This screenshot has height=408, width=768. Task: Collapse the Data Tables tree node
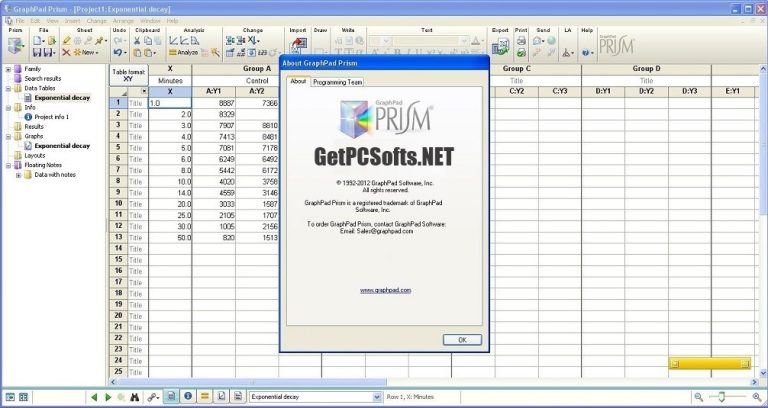point(8,88)
